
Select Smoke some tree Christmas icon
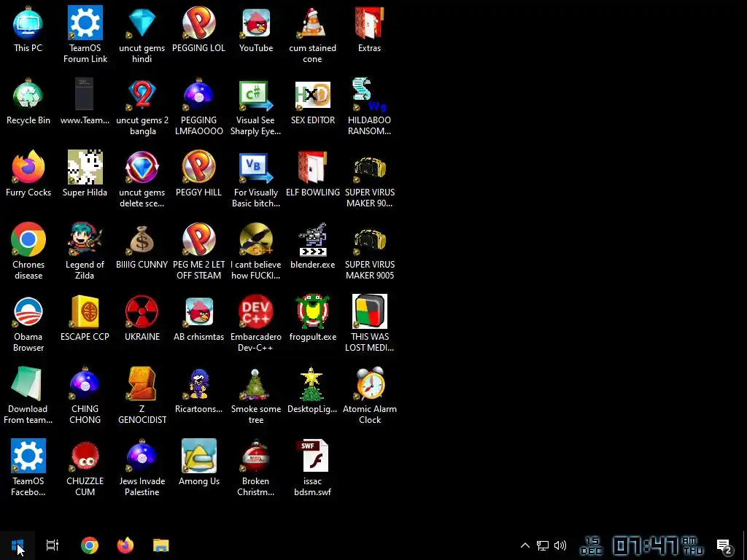tap(256, 396)
